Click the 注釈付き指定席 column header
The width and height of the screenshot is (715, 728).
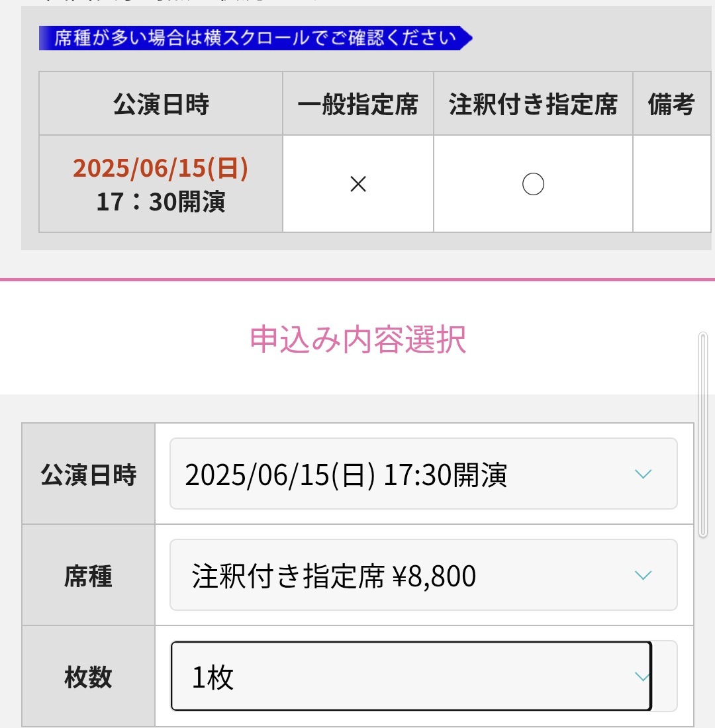(x=533, y=103)
